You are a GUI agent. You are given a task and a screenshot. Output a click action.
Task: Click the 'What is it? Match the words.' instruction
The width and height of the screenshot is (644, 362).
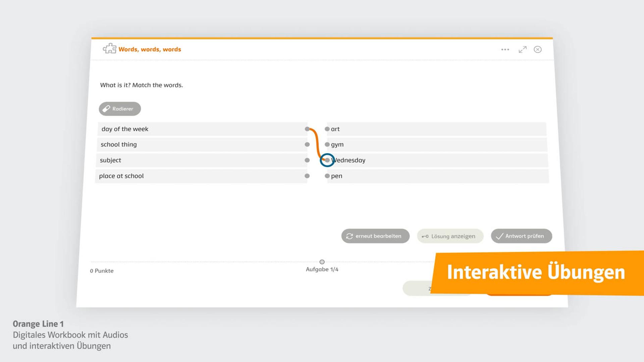pos(142,85)
